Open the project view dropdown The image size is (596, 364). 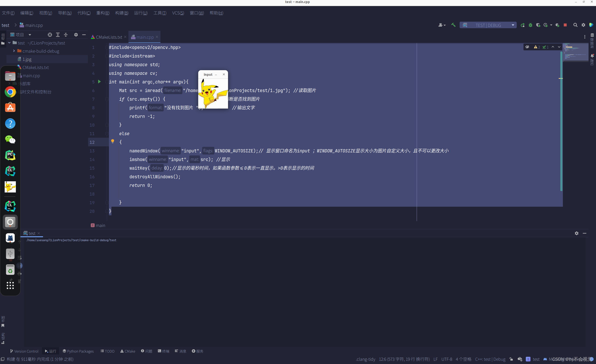click(x=30, y=35)
